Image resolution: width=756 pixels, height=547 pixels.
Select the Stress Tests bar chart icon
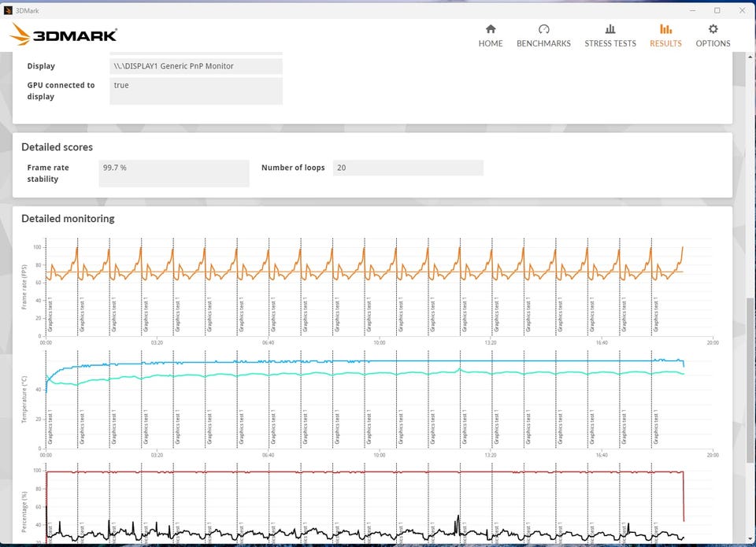point(610,29)
